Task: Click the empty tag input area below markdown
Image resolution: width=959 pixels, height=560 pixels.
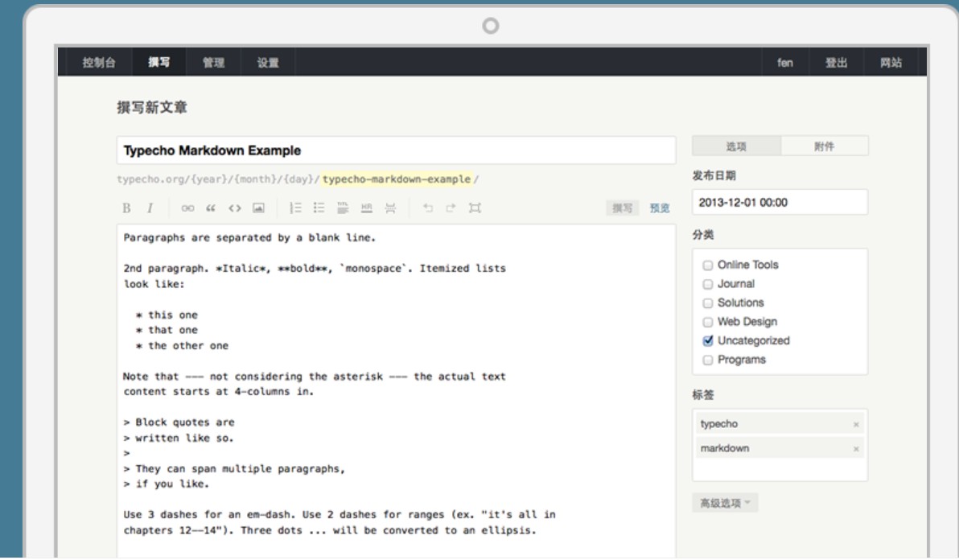Action: click(780, 470)
